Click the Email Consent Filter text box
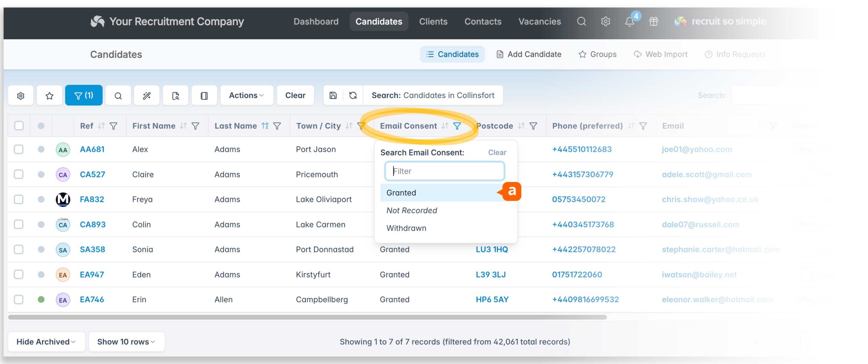The width and height of the screenshot is (868, 364). click(x=445, y=171)
